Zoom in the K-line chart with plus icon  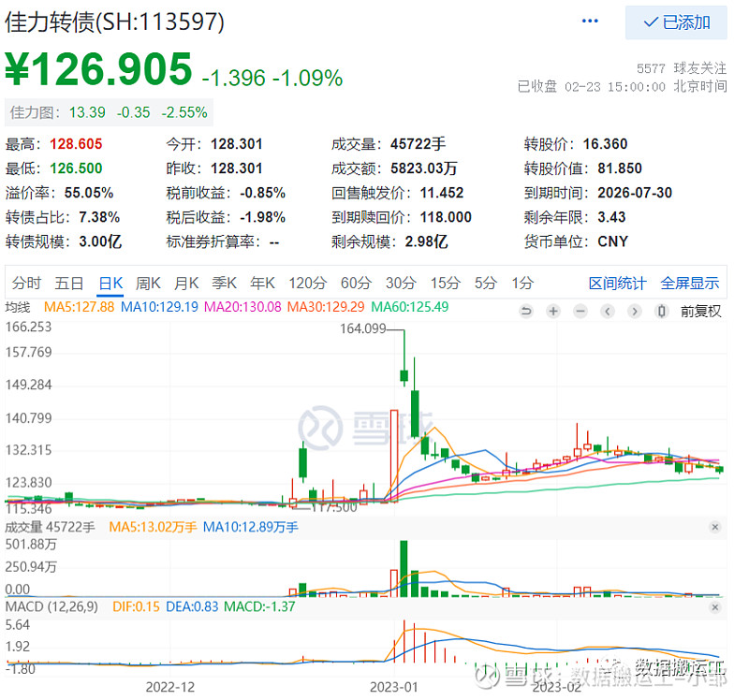tap(553, 312)
